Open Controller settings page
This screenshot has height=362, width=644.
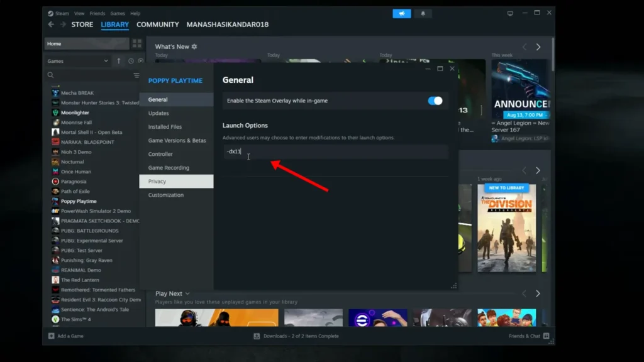tap(176, 154)
